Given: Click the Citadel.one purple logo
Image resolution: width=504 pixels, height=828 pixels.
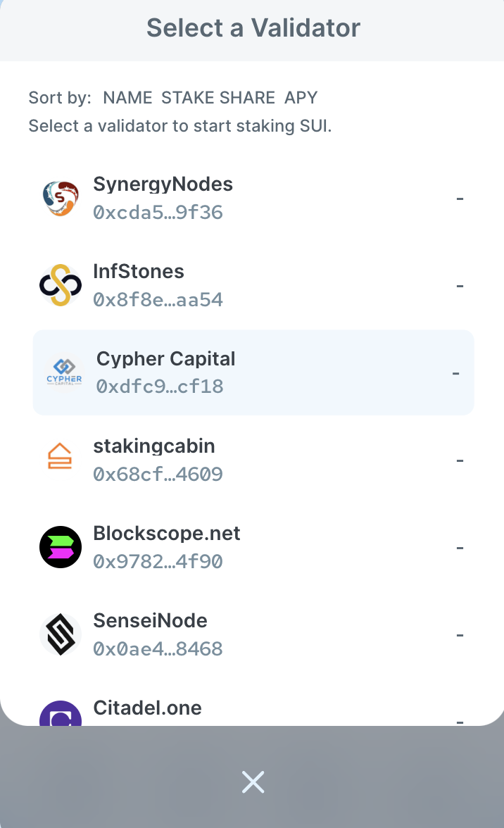Looking at the screenshot, I should [x=61, y=713].
